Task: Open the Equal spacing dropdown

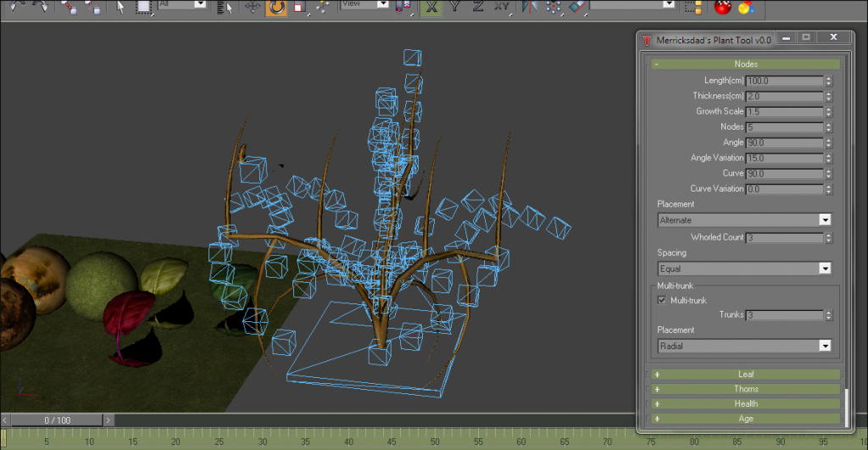Action: pyautogui.click(x=744, y=269)
